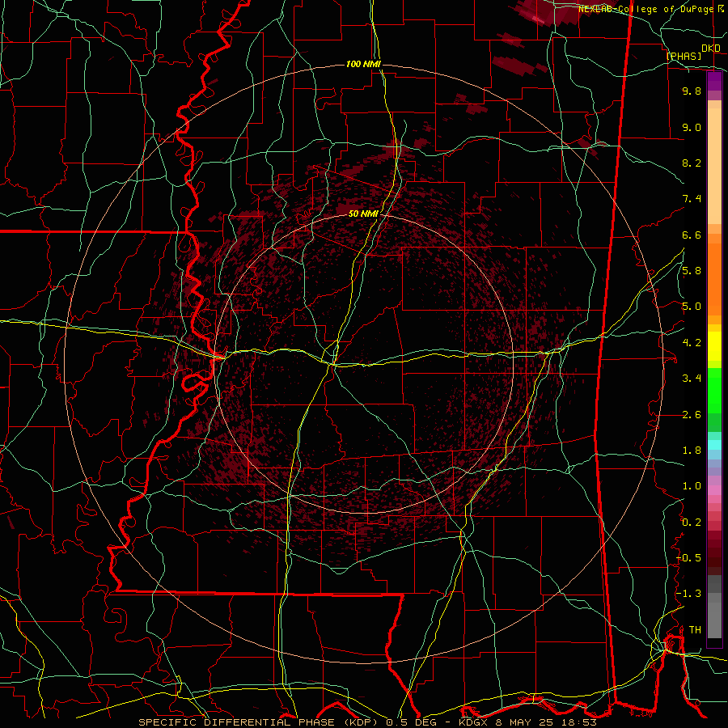Screen dimensions: 728x728
Task: Pick the purple swatch atop the color bar
Action: [714, 81]
